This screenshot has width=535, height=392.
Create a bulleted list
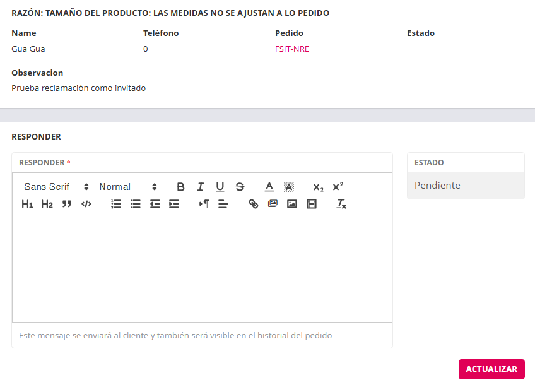point(136,204)
